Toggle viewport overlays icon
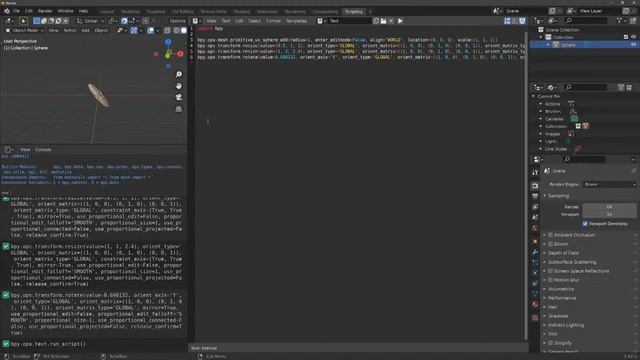 tap(151, 31)
